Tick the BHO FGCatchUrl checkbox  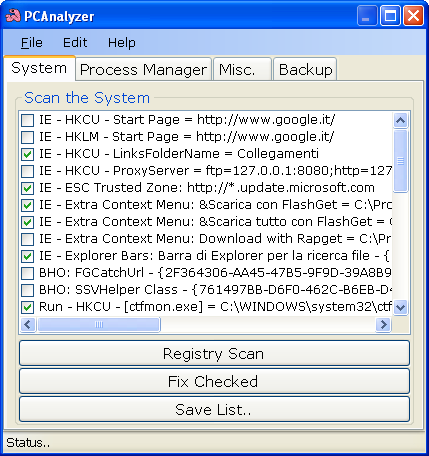click(27, 273)
